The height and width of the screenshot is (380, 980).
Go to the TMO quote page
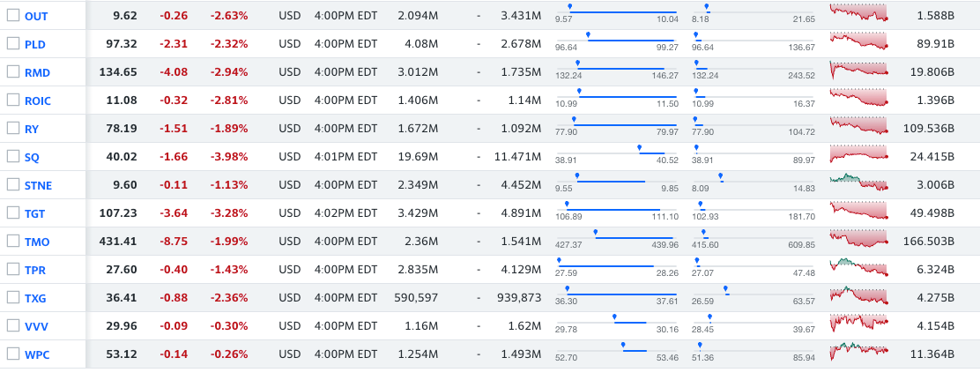coord(38,242)
